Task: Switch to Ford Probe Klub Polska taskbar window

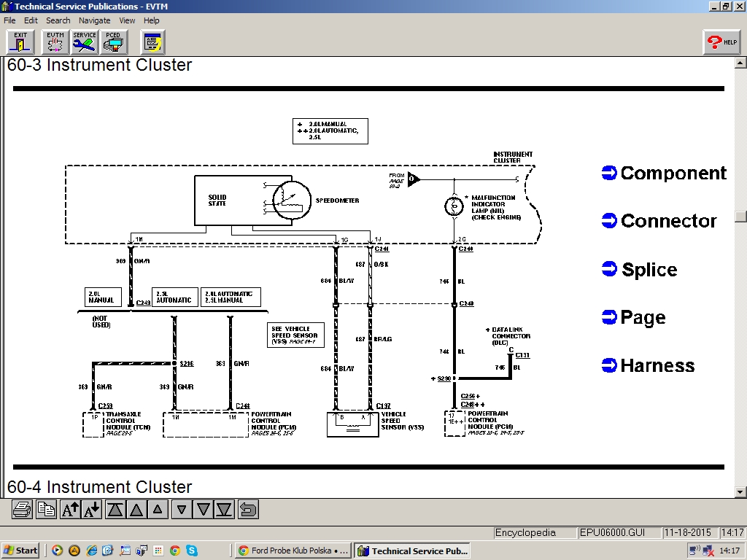Action: pyautogui.click(x=293, y=551)
